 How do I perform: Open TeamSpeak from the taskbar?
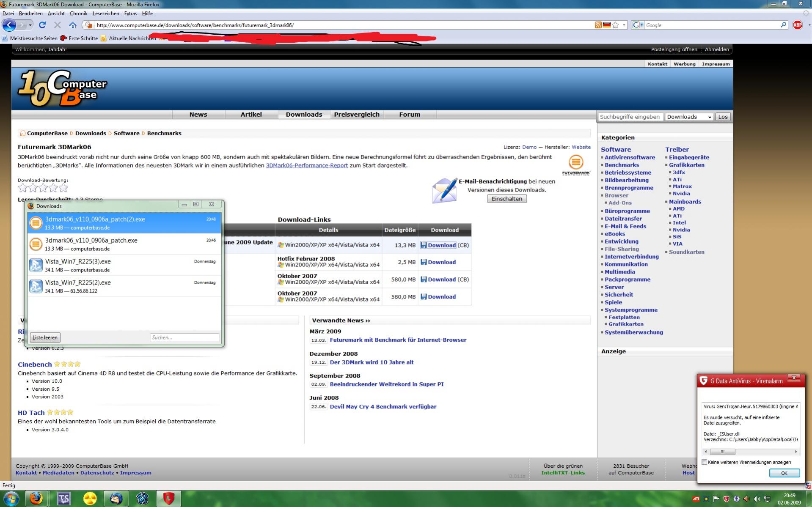64,499
